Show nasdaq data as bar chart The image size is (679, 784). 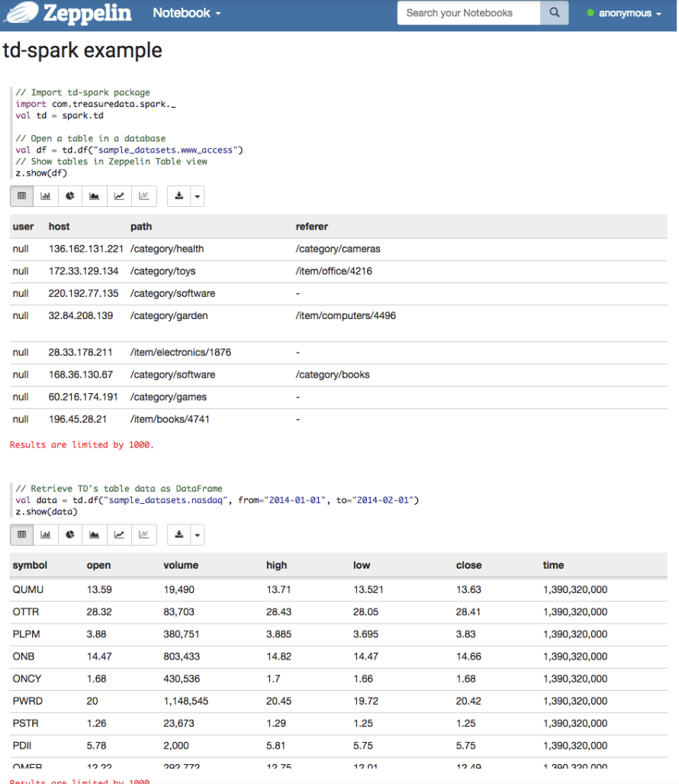(x=46, y=535)
